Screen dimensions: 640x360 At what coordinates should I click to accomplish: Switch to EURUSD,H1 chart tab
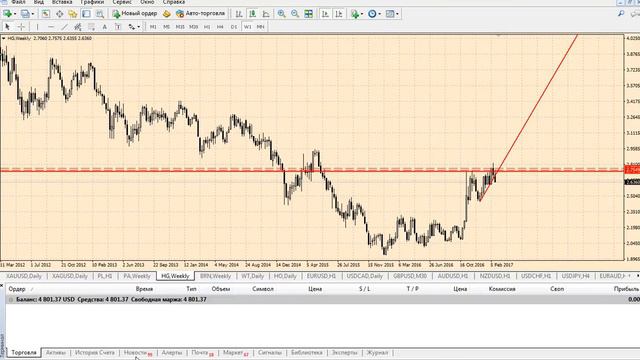click(x=321, y=276)
